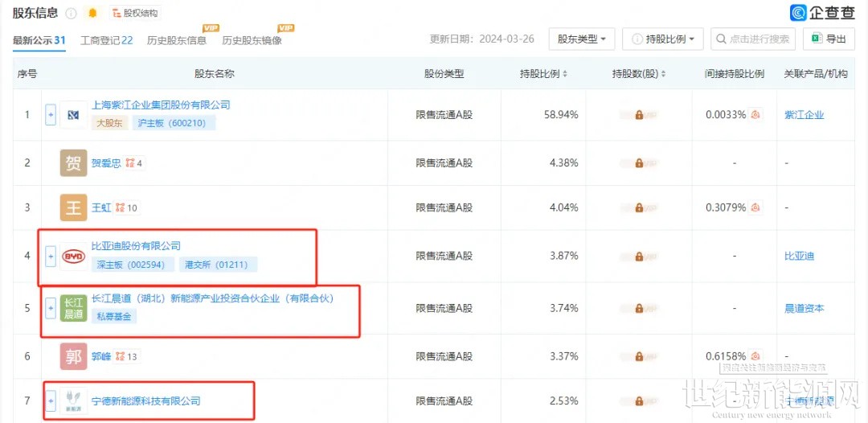
Task: Switch to the 工商登记 22 tab
Action: click(x=106, y=40)
